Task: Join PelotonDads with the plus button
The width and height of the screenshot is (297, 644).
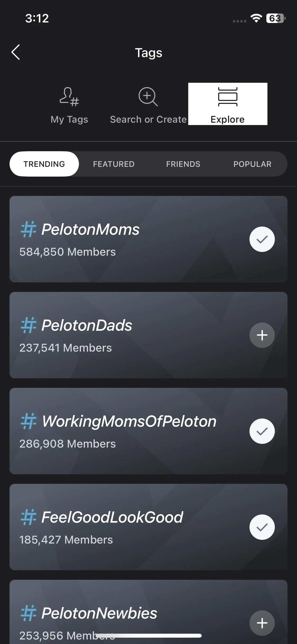Action: click(262, 335)
